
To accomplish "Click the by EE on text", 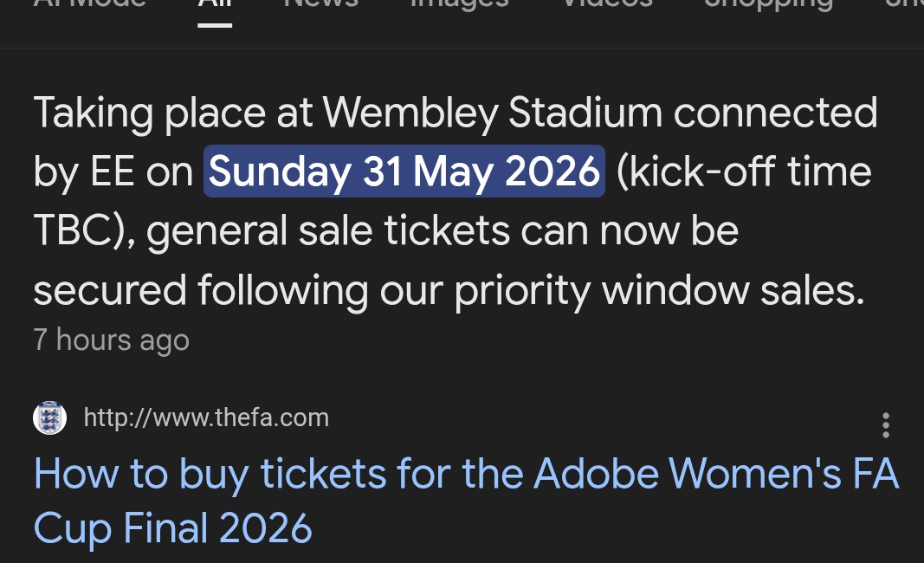I will point(113,172).
